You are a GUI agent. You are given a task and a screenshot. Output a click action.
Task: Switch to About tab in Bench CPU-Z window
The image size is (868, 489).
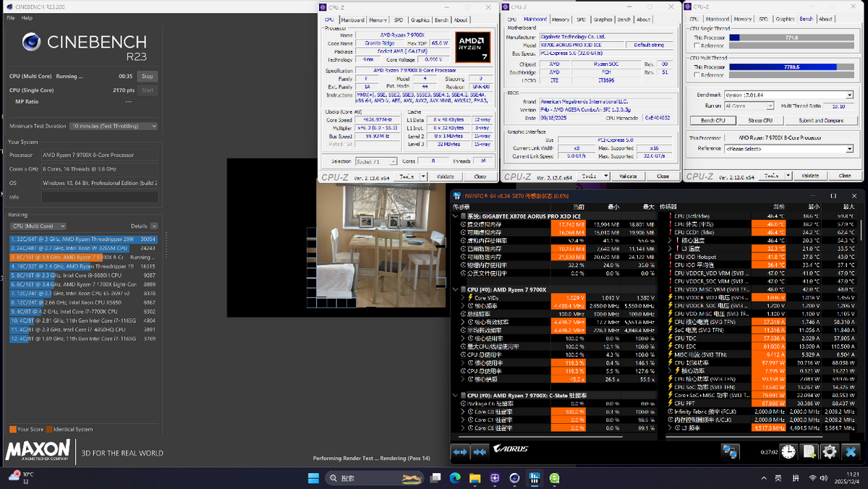point(825,19)
